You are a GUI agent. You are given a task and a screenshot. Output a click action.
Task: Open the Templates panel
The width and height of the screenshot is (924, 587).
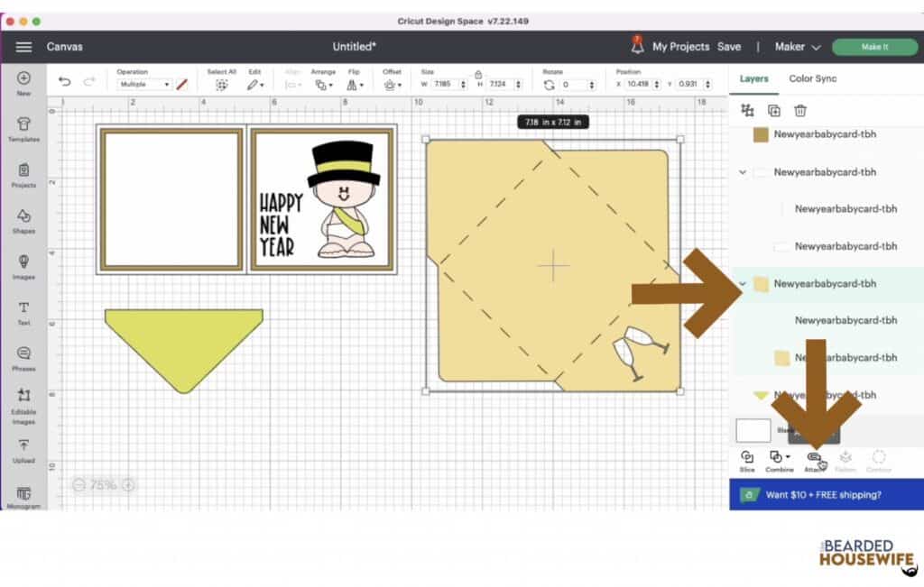coord(23,128)
